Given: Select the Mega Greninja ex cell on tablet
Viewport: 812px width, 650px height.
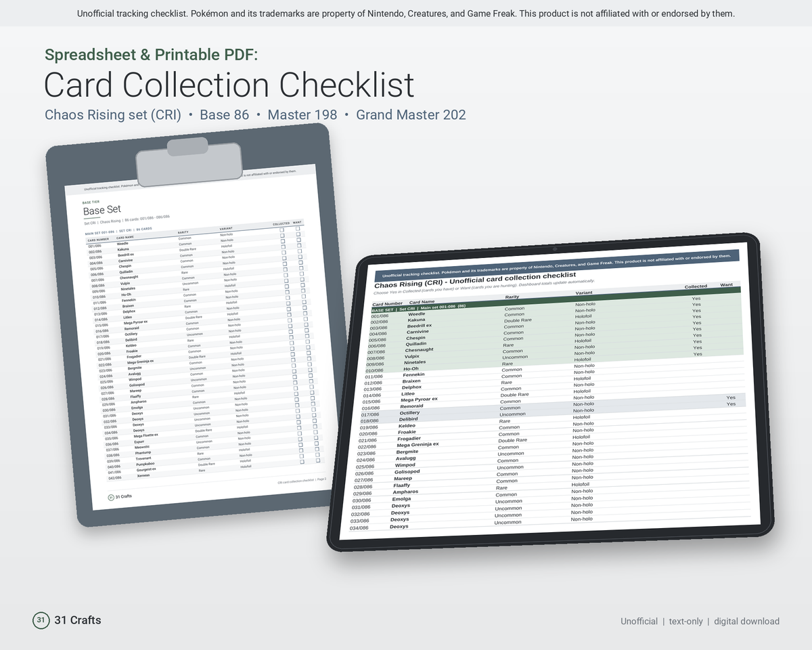Looking at the screenshot, I should [x=418, y=445].
